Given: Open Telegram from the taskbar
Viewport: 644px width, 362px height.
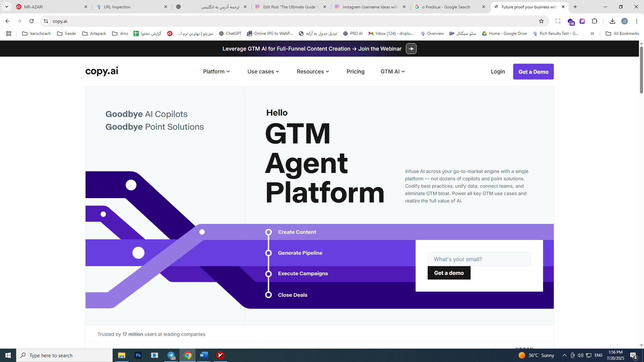Looking at the screenshot, I should pyautogui.click(x=171, y=355).
